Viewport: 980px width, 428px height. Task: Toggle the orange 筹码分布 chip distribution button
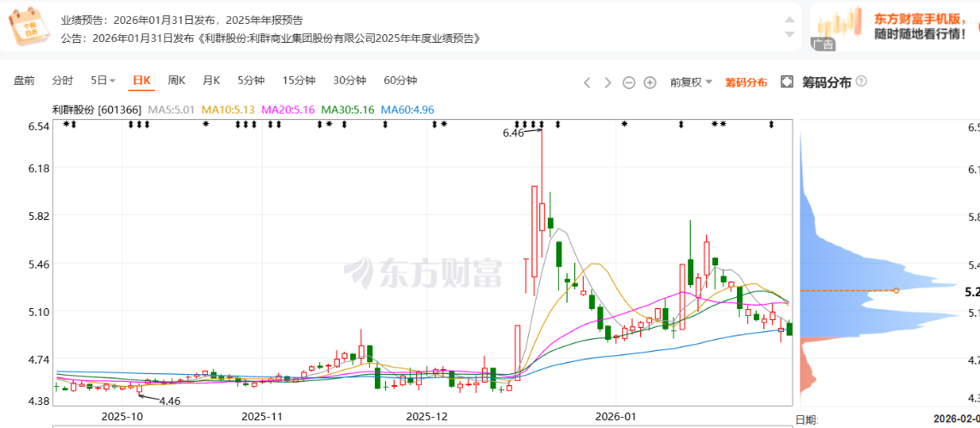click(746, 82)
